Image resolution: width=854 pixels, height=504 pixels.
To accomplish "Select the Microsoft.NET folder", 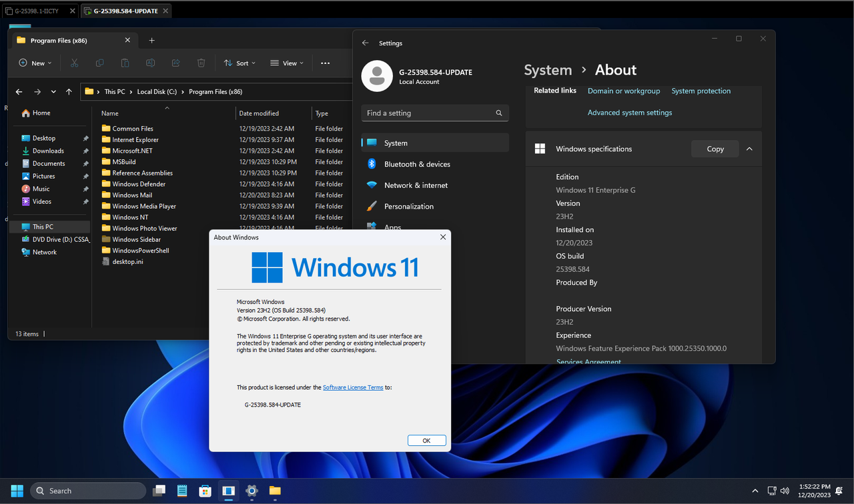I will (x=132, y=151).
